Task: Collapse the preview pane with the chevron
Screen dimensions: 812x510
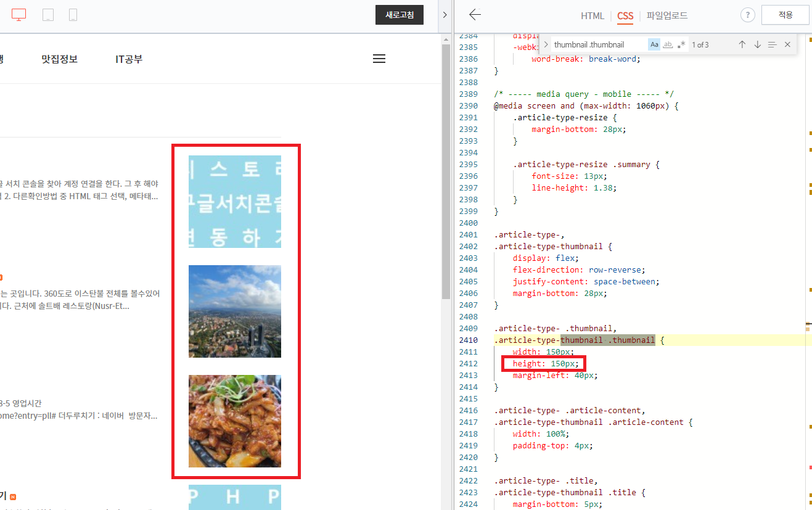Action: pyautogui.click(x=445, y=15)
